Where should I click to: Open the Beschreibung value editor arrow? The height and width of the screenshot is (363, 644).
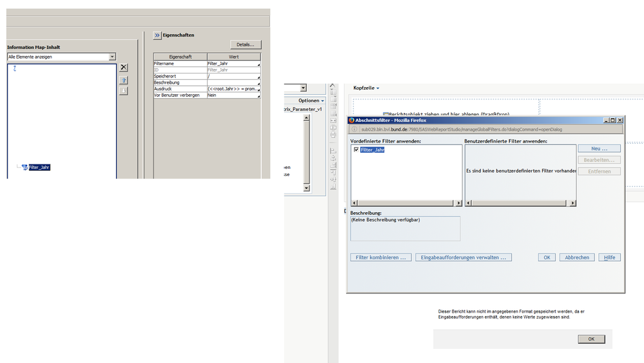(x=259, y=83)
